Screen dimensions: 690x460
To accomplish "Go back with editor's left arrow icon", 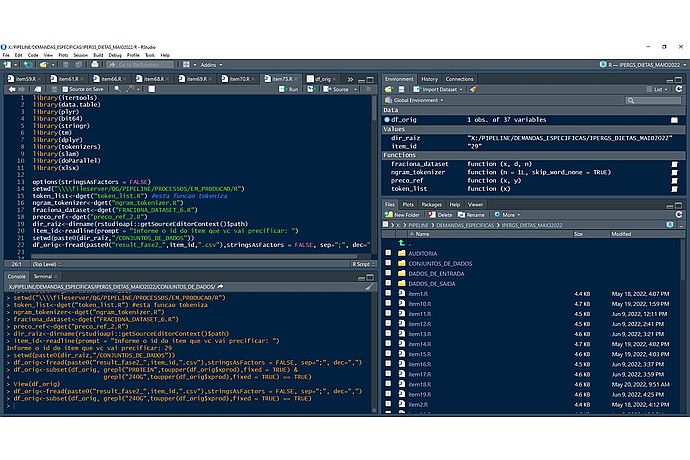I will tap(12, 89).
